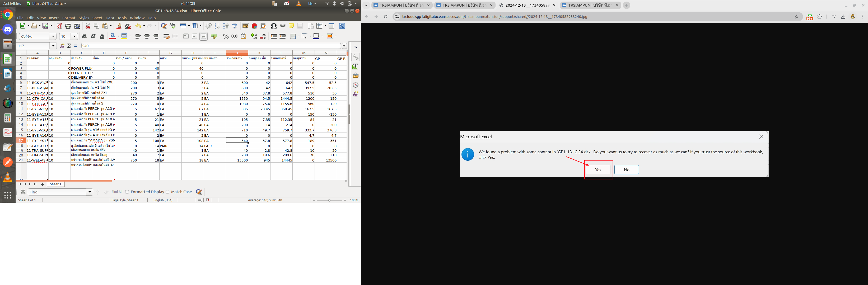Open the Find text history dropdown
Image resolution: width=868 pixels, height=285 pixels.
click(x=90, y=192)
